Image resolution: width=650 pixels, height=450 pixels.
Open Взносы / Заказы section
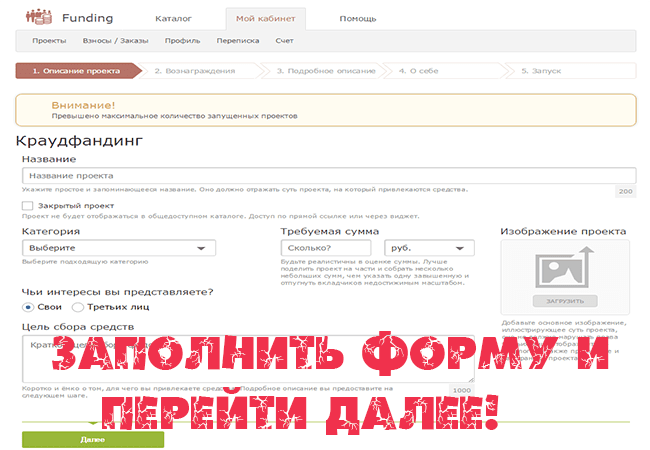pos(116,41)
